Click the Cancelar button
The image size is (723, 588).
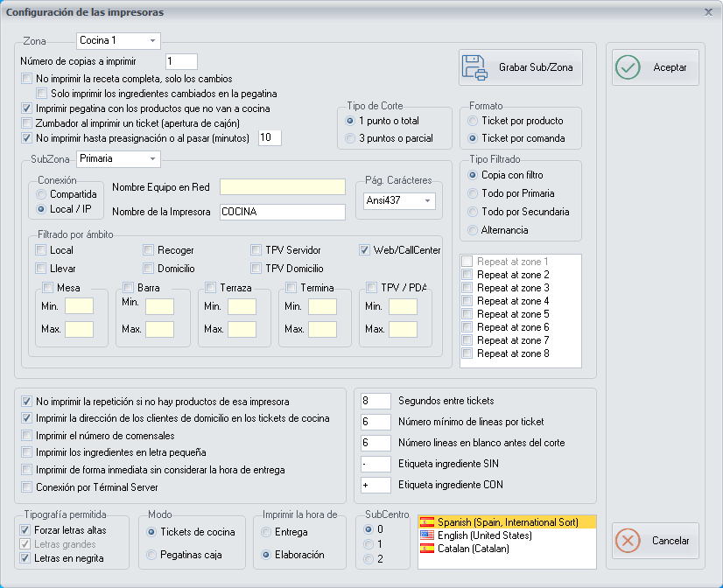coord(655,541)
